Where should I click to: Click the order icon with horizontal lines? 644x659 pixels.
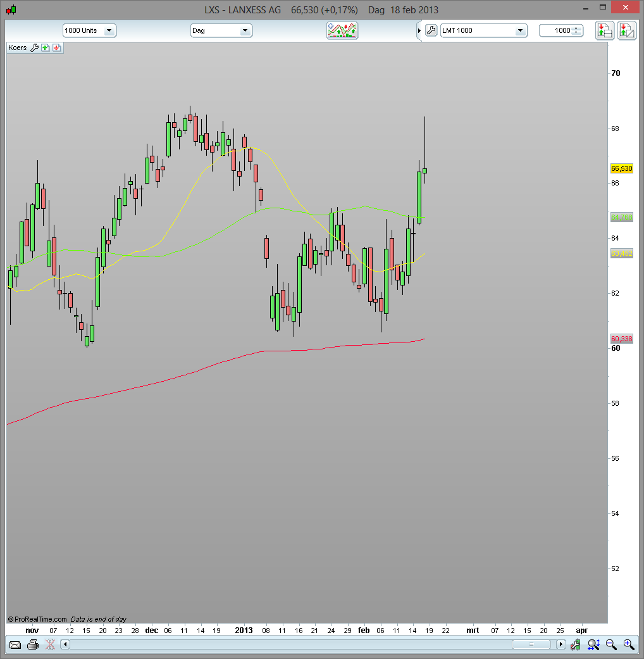pyautogui.click(x=605, y=30)
